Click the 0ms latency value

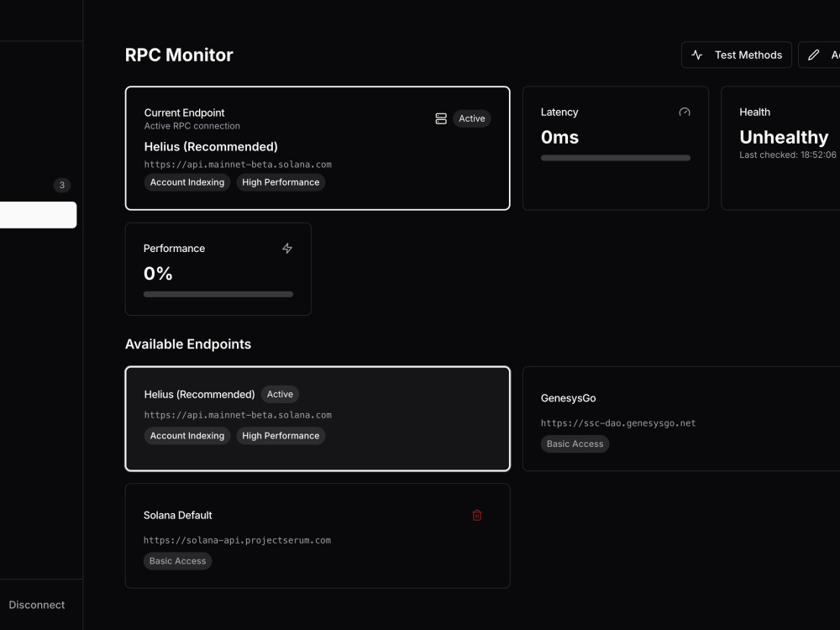(559, 137)
